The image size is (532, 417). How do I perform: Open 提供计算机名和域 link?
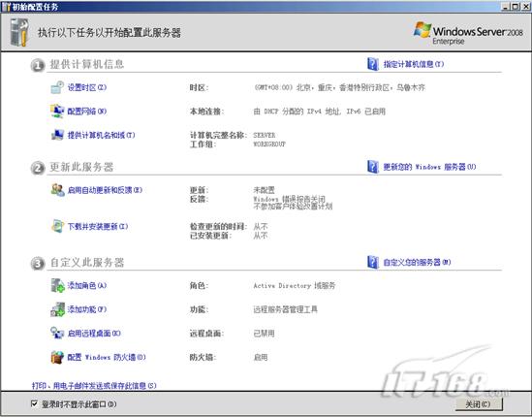pos(101,135)
